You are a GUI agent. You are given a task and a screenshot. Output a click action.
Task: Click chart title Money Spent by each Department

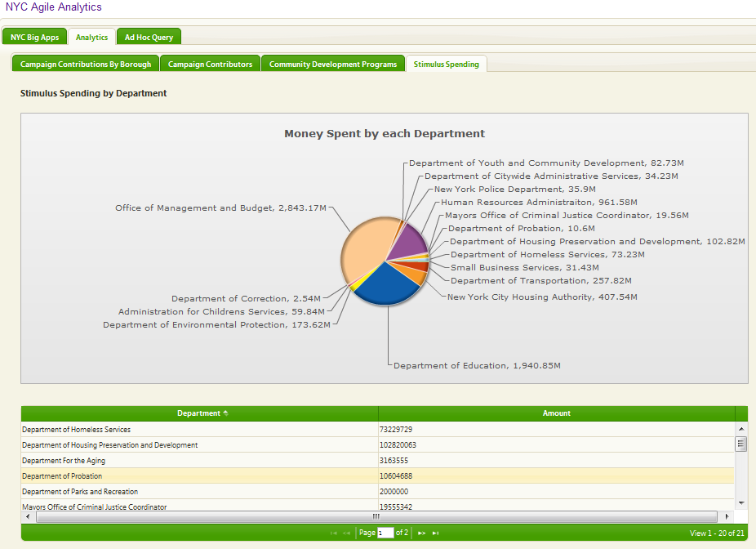click(x=385, y=134)
